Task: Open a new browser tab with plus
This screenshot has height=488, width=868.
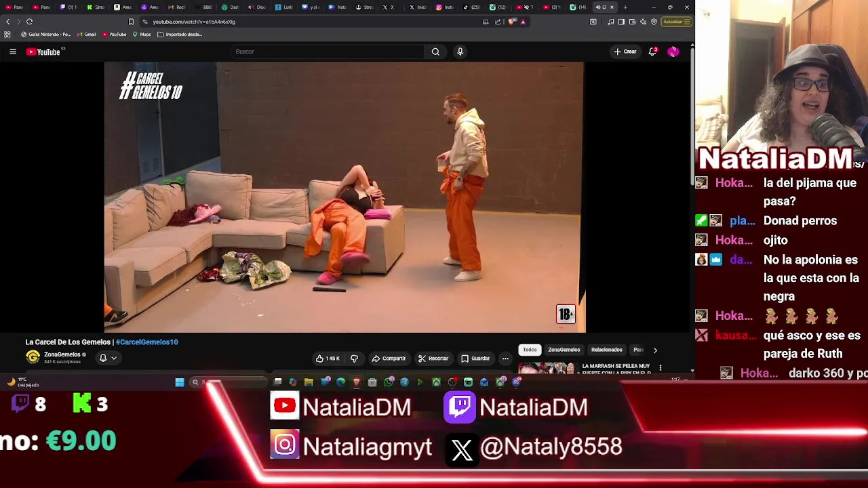Action: (x=625, y=7)
